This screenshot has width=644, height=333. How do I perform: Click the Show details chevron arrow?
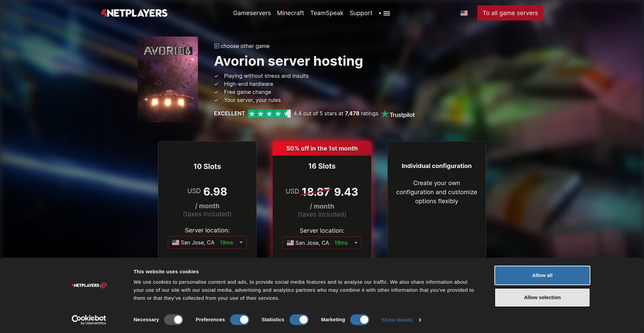click(420, 320)
